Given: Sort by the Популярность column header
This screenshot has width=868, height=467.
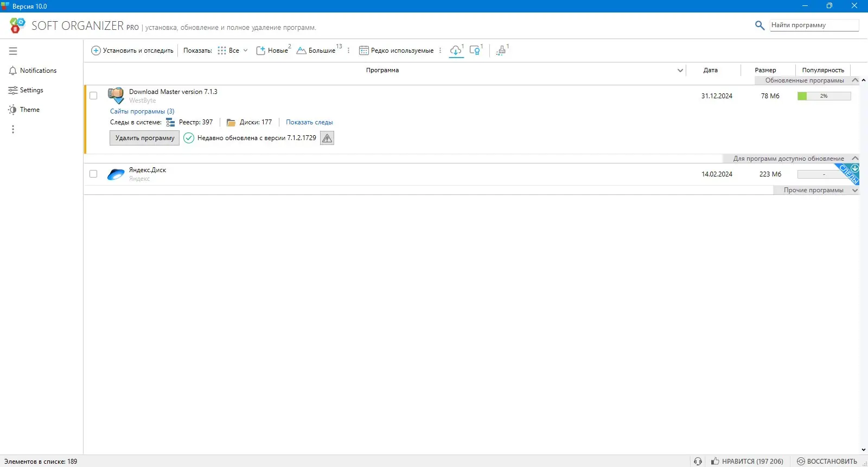Looking at the screenshot, I should 823,70.
